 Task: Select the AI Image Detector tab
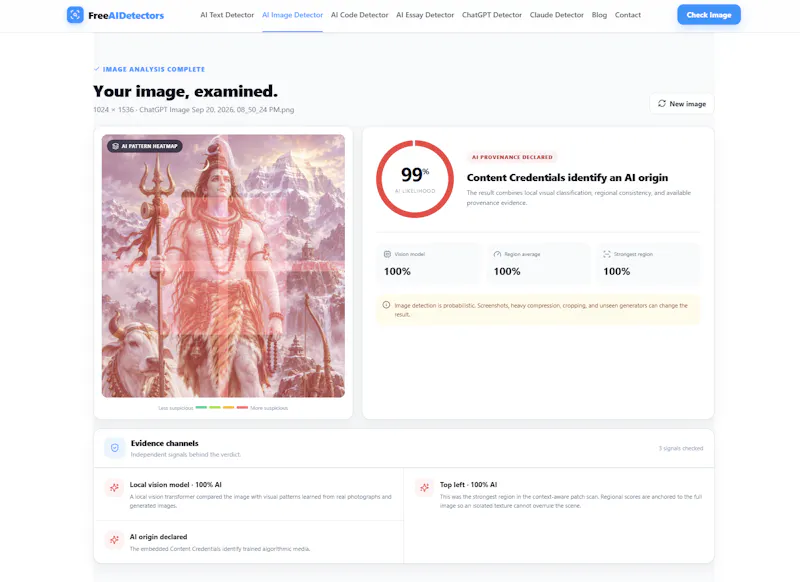click(292, 15)
